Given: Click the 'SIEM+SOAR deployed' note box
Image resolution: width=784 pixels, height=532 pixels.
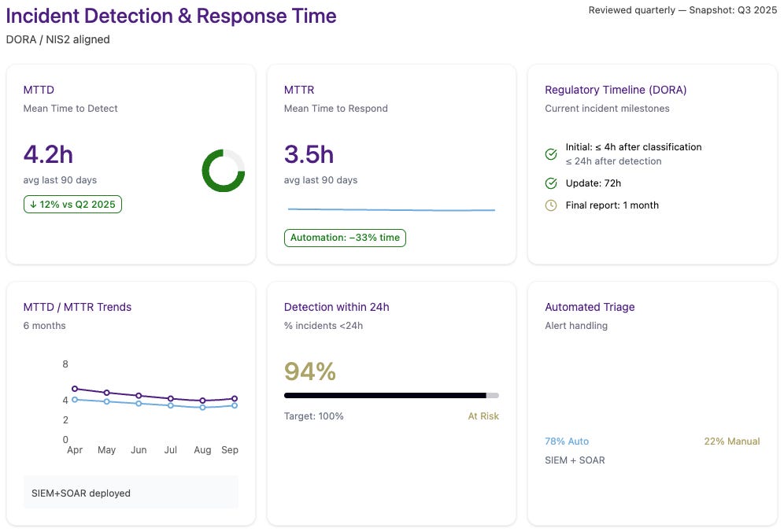Looking at the screenshot, I should coord(131,493).
